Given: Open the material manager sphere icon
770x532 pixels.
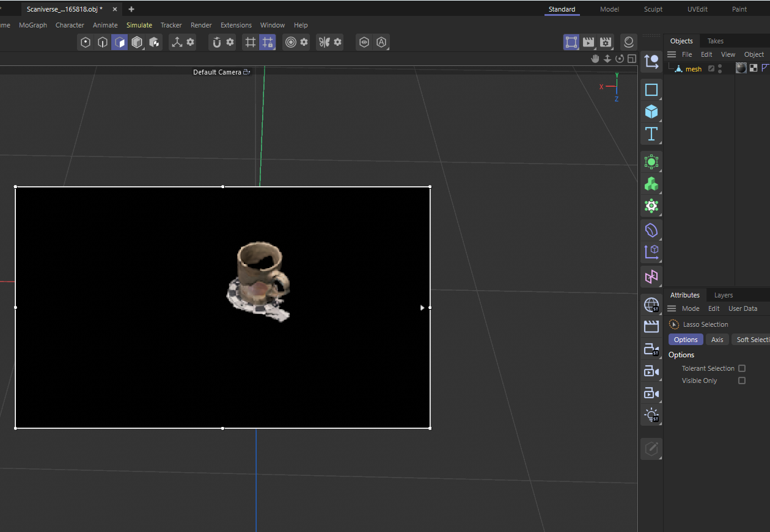Looking at the screenshot, I should pos(628,42).
